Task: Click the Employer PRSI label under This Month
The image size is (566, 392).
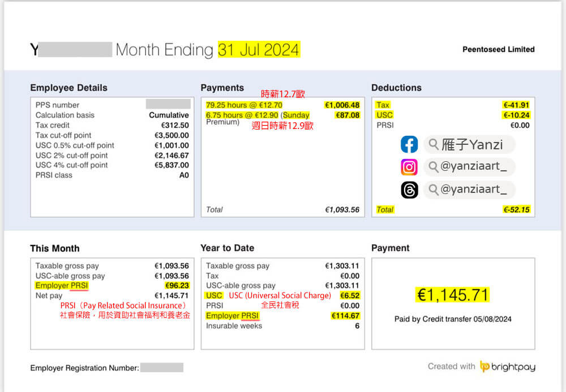Action: click(x=62, y=286)
